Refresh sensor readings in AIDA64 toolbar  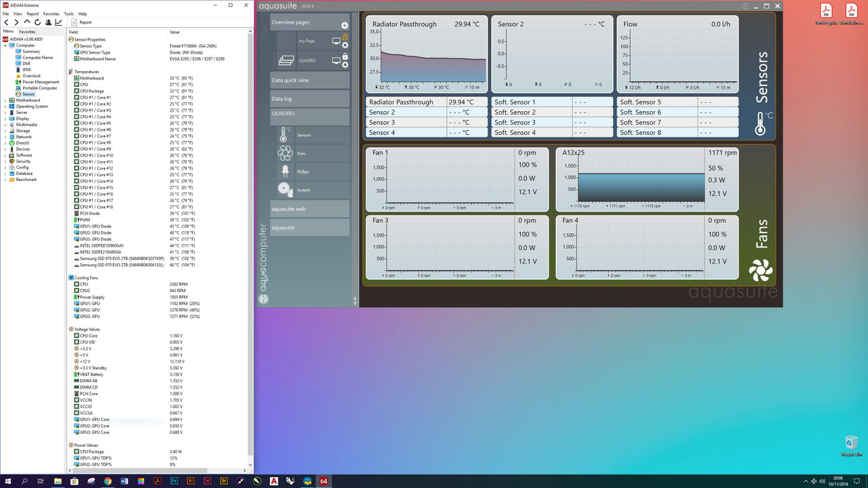(37, 22)
